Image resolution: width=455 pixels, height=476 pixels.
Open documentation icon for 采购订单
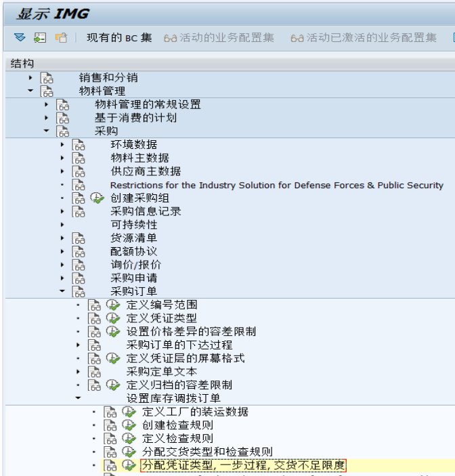click(x=79, y=291)
